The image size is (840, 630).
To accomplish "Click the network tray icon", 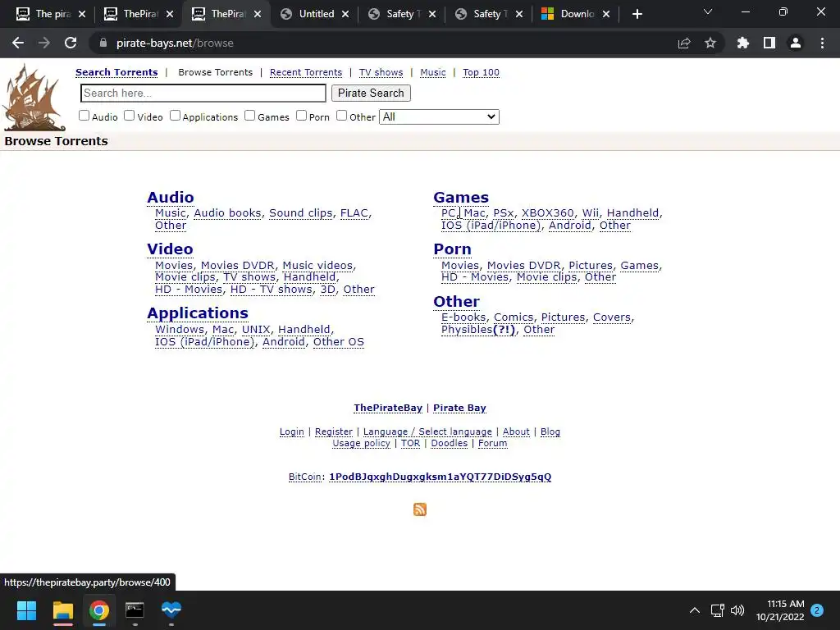I will pos(717,610).
